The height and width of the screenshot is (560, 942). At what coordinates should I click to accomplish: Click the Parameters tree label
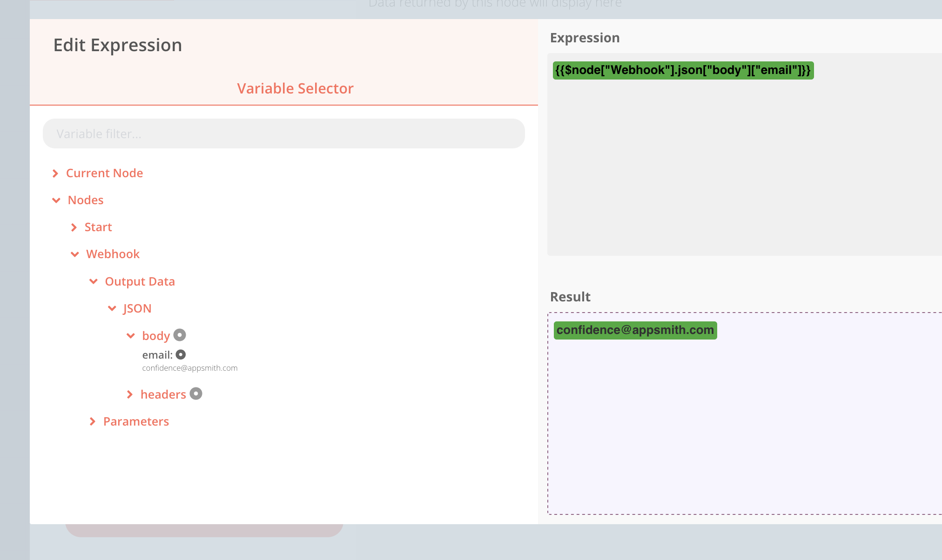[136, 421]
